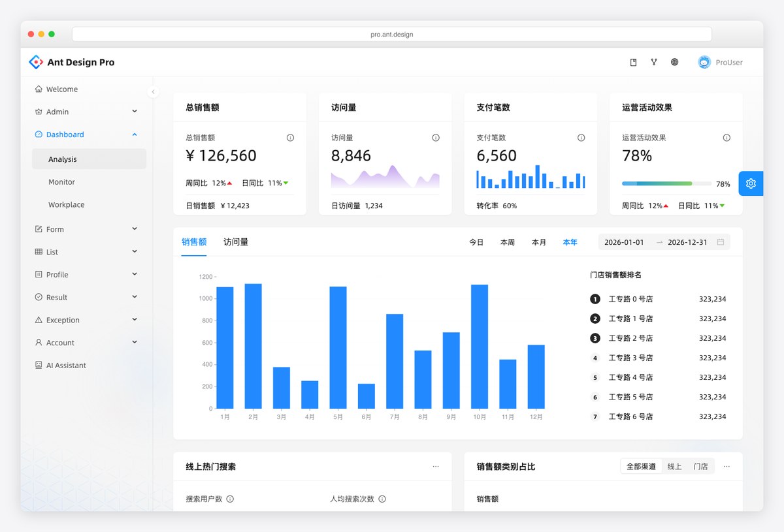Expand the Account menu chevron
Image resolution: width=784 pixels, height=532 pixels.
point(135,342)
